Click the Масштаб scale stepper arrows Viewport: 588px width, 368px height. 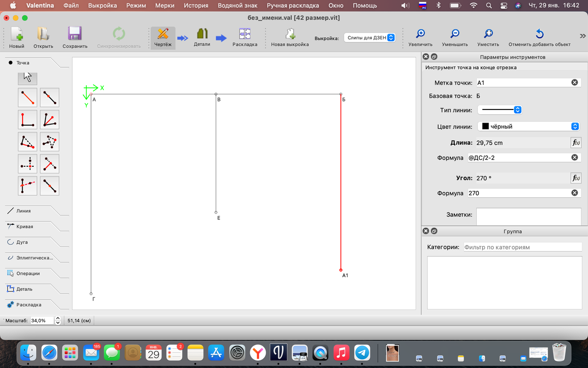(x=58, y=320)
